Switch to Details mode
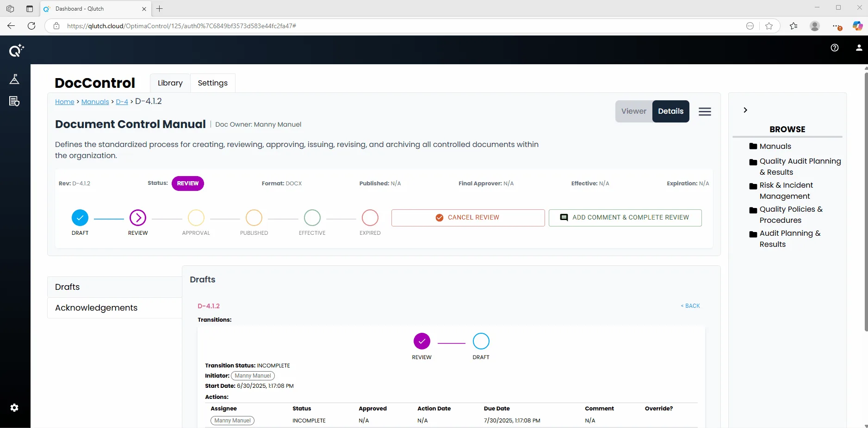The width and height of the screenshot is (868, 428). tap(671, 111)
